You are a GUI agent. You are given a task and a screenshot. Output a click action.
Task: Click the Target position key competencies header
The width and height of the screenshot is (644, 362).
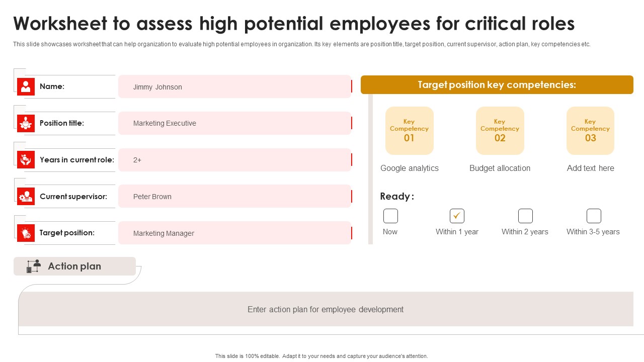(x=497, y=85)
